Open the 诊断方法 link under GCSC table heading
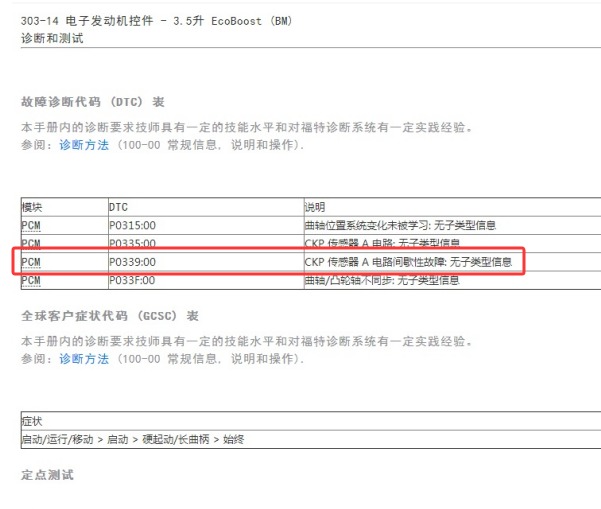The image size is (601, 509). tap(84, 359)
